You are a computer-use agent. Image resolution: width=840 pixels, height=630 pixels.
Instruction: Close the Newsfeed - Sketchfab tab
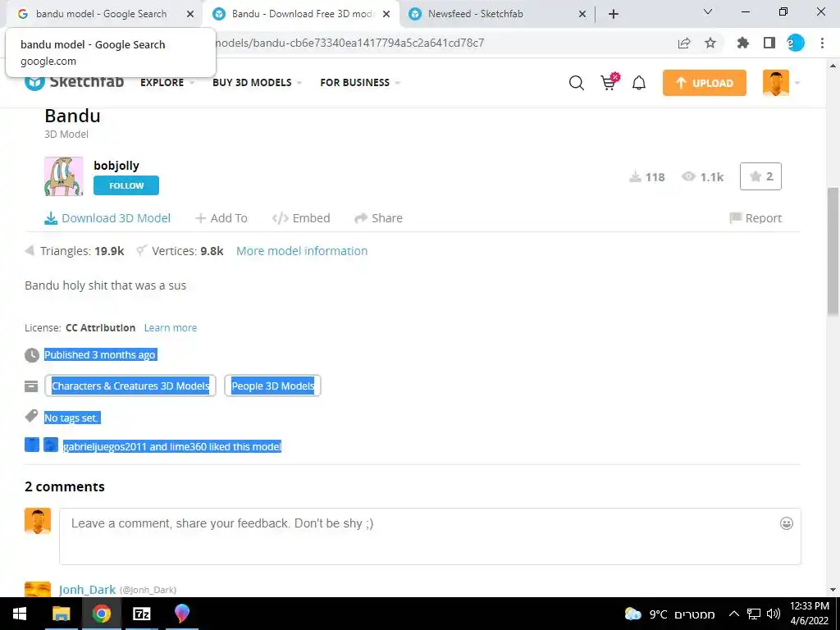click(582, 14)
